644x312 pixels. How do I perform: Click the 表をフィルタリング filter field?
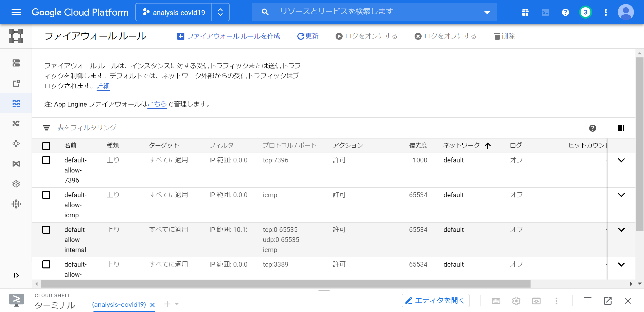click(87, 128)
